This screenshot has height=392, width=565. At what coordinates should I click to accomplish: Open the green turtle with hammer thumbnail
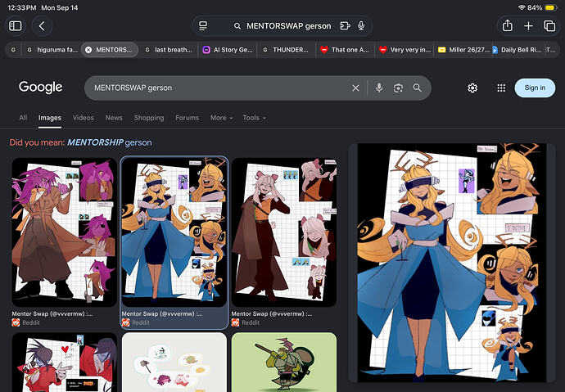click(x=284, y=362)
